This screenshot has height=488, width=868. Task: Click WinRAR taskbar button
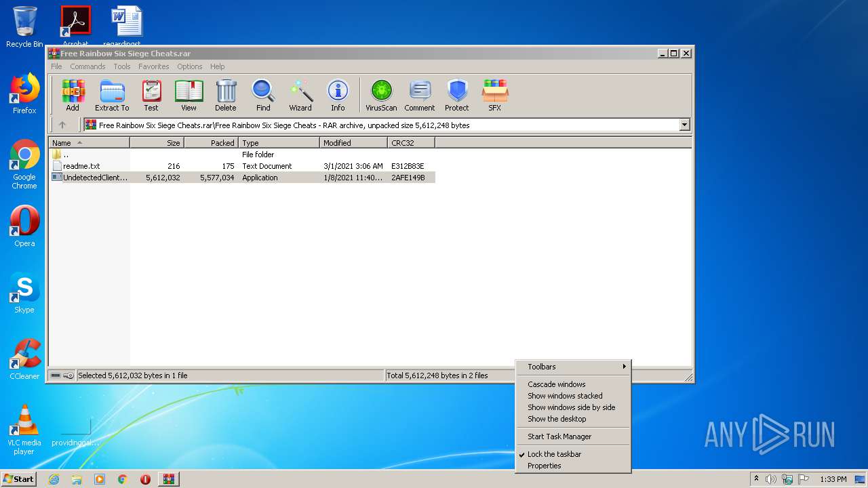point(169,479)
